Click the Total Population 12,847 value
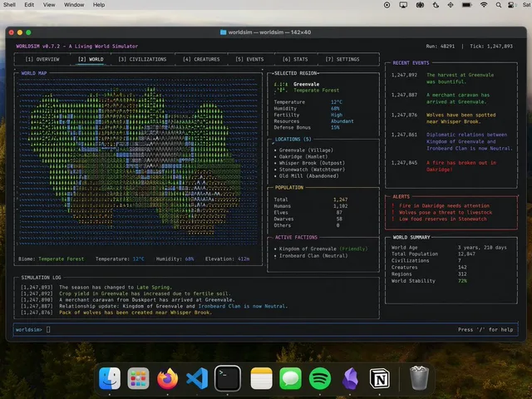Viewport: 532px width, 399px height. pyautogui.click(x=466, y=254)
